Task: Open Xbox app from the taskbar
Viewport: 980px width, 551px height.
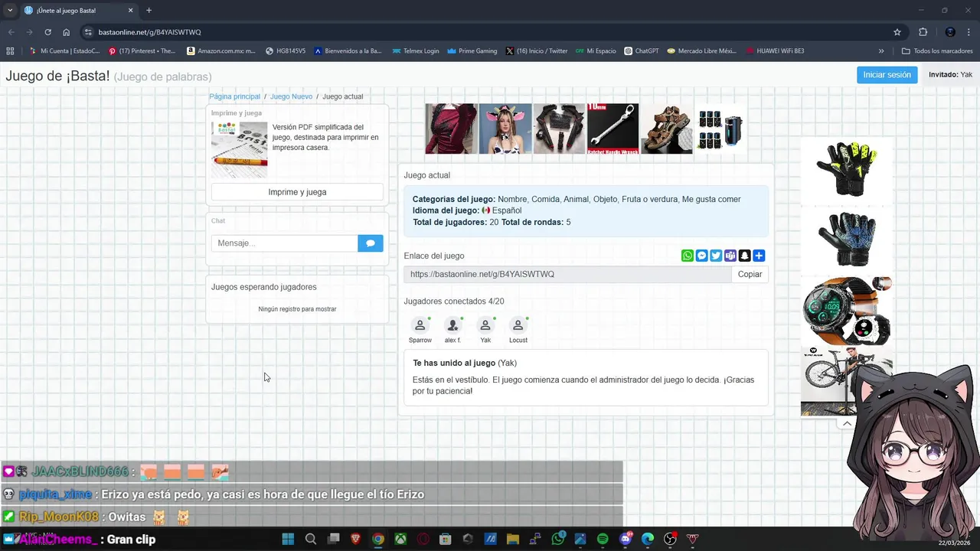Action: pyautogui.click(x=400, y=539)
